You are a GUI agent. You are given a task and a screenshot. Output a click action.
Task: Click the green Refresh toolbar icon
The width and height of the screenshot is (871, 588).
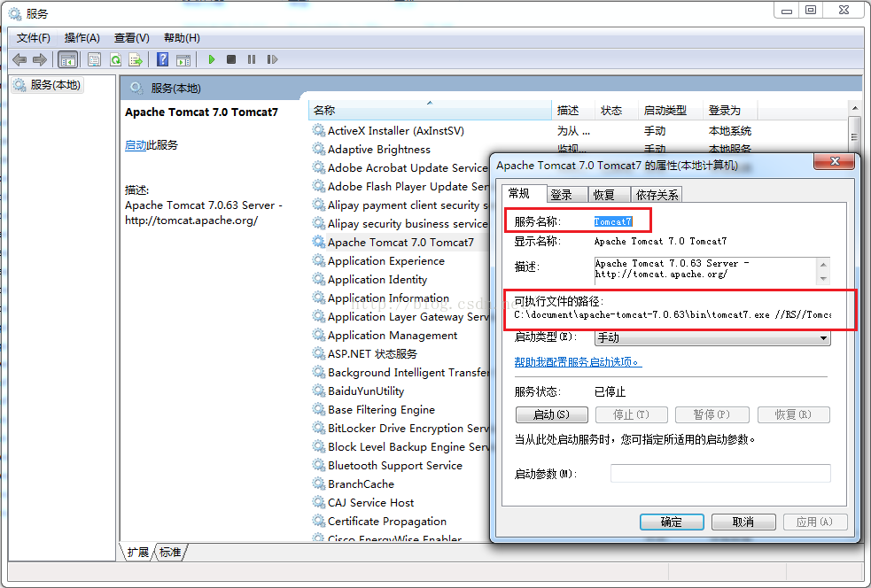tap(115, 59)
